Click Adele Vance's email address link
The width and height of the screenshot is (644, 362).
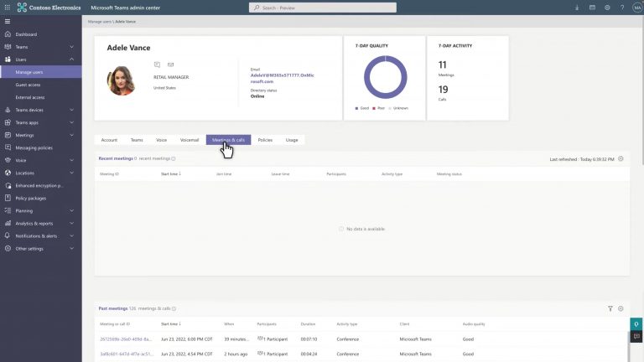click(x=282, y=79)
